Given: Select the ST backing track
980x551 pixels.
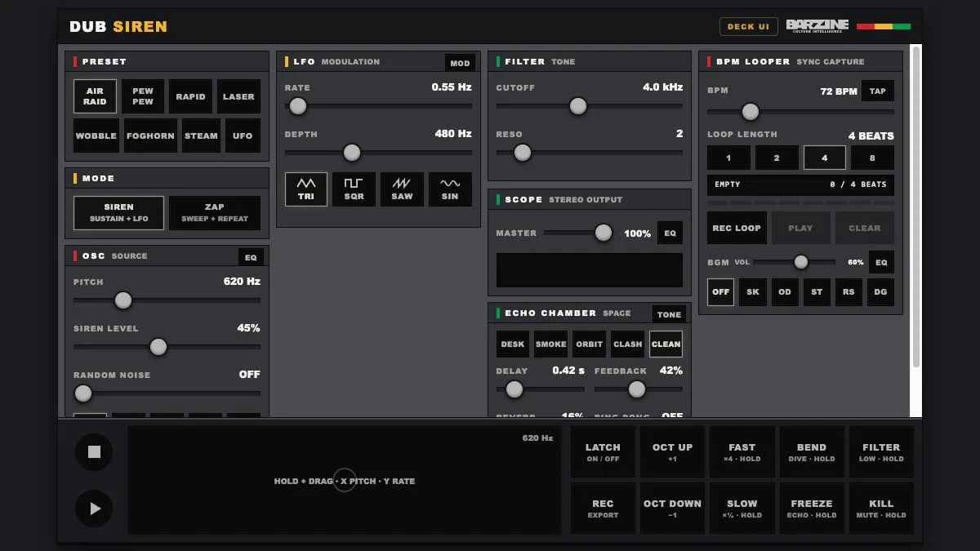Looking at the screenshot, I should pyautogui.click(x=817, y=291).
